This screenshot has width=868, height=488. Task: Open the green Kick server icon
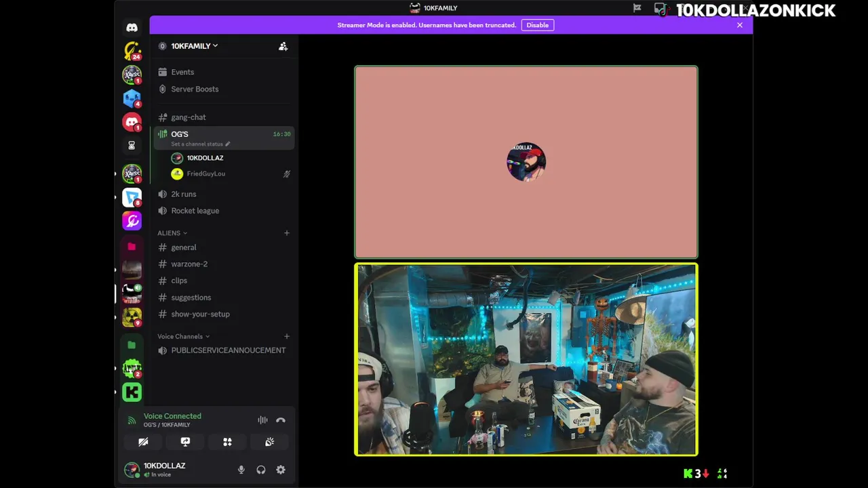point(132,392)
